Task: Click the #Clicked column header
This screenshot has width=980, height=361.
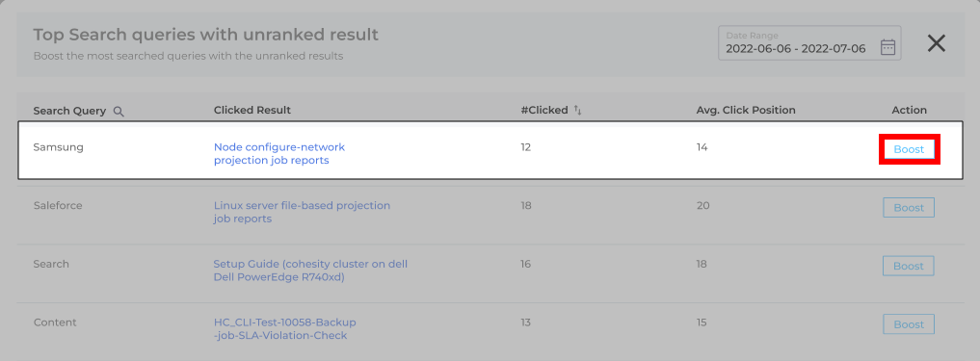Action: [x=543, y=110]
